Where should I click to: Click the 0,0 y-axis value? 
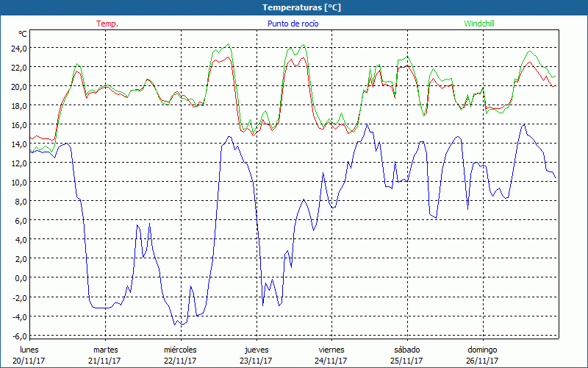(x=20, y=277)
